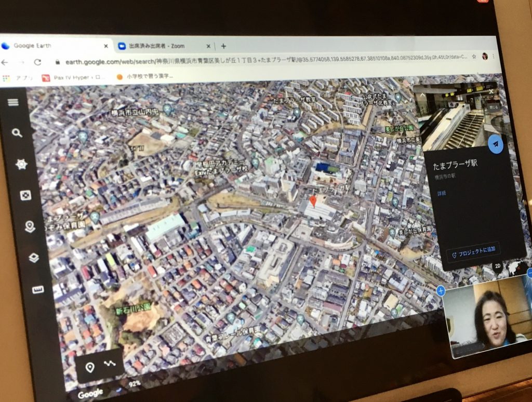Click the red pin on たまプラーザ駅
This screenshot has width=532, height=402.
[313, 201]
